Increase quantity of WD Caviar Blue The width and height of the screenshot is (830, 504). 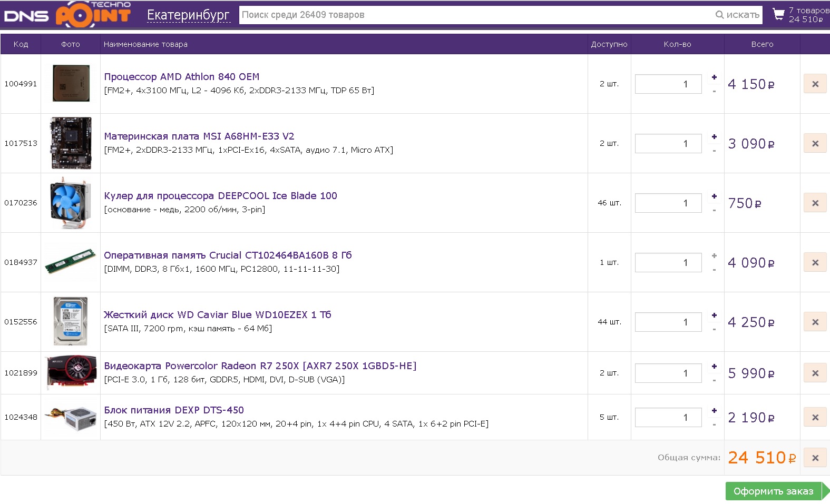pos(714,315)
